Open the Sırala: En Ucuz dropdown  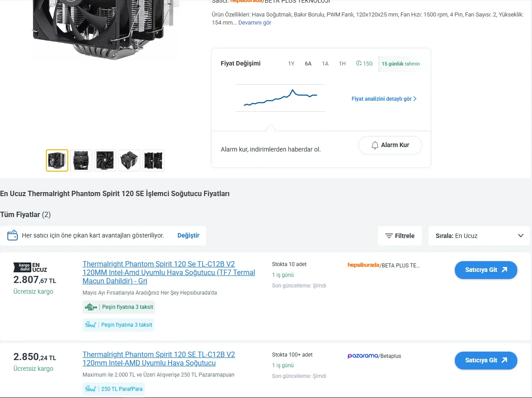[479, 236]
